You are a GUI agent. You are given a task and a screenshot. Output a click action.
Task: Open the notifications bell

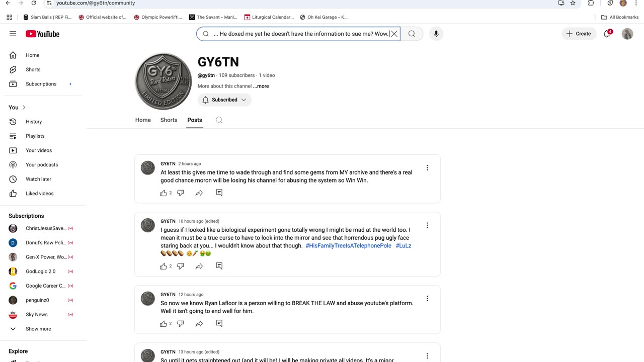[x=607, y=34]
